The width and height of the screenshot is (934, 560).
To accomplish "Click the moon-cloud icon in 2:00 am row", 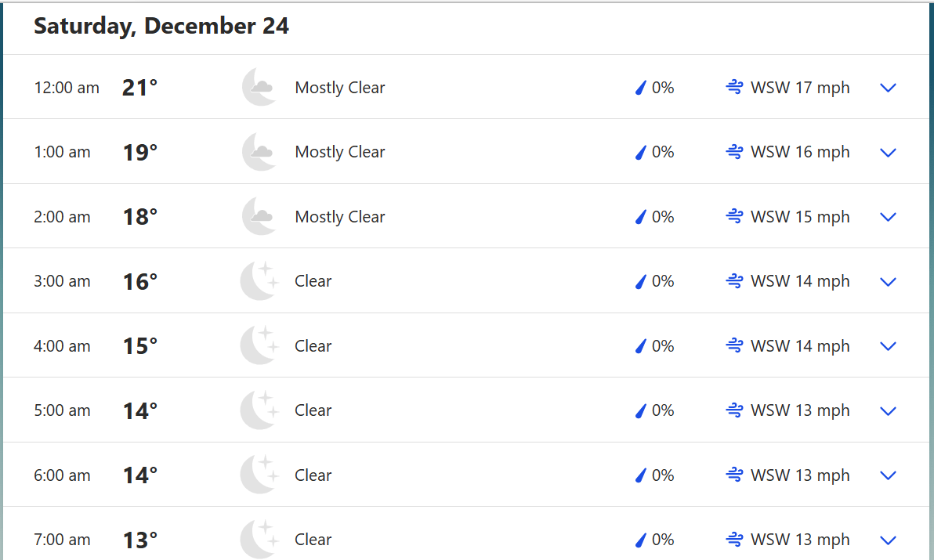I will (259, 216).
